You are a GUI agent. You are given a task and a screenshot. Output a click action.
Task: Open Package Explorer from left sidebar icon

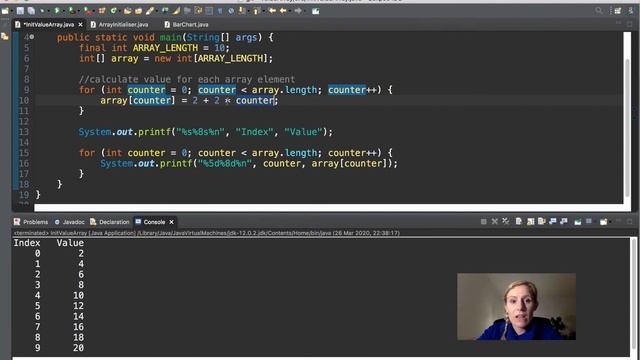tap(5, 37)
